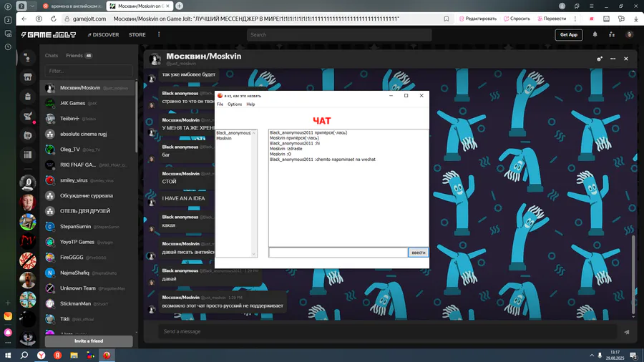Open the Game Jolt chat/friends sidebar icon
Image resolution: width=644 pixels, height=362 pixels.
[x=27, y=58]
